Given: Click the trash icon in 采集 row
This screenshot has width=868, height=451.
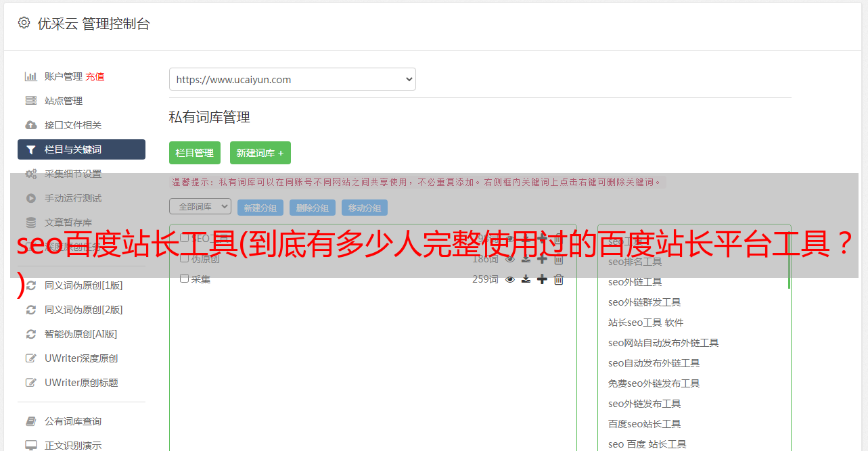Looking at the screenshot, I should click(559, 279).
